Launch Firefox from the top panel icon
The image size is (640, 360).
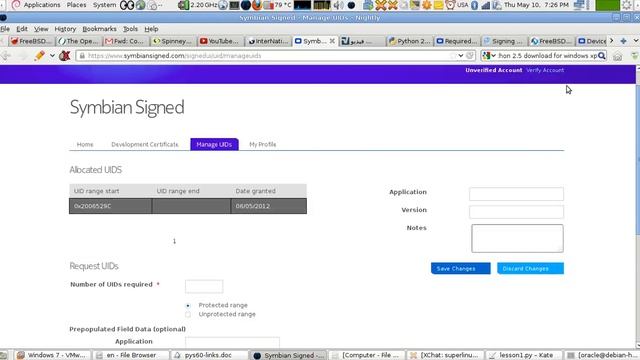[257, 5]
